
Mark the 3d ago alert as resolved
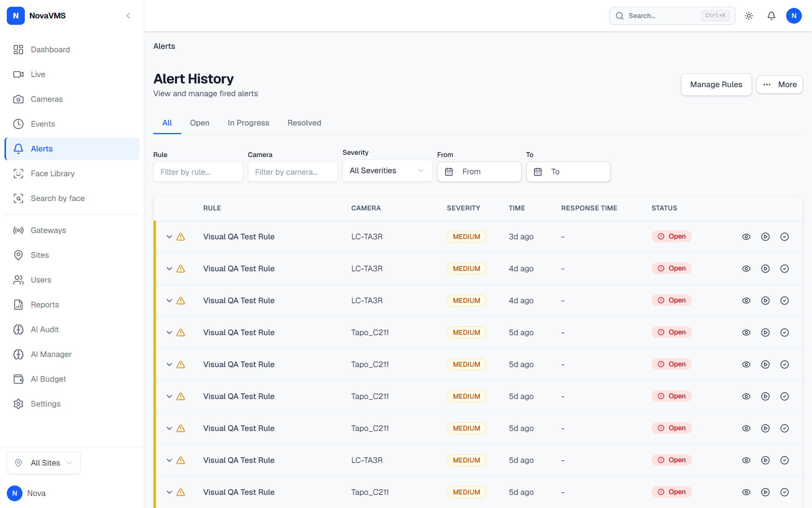coord(785,237)
